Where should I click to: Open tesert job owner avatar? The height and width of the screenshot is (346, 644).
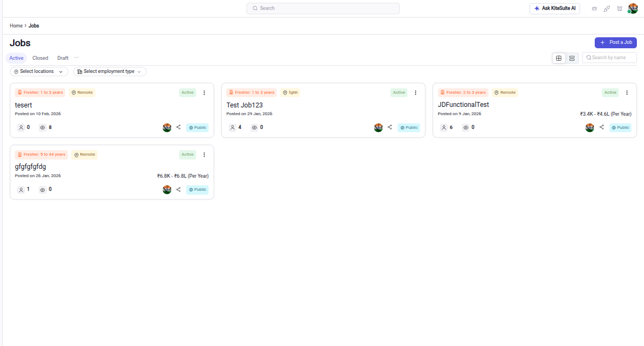[x=166, y=128]
